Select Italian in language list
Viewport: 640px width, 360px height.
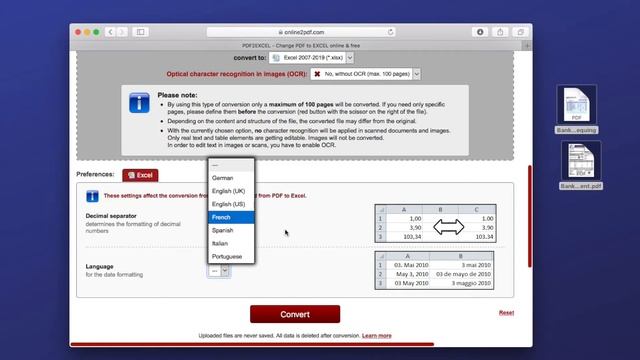coord(231,243)
